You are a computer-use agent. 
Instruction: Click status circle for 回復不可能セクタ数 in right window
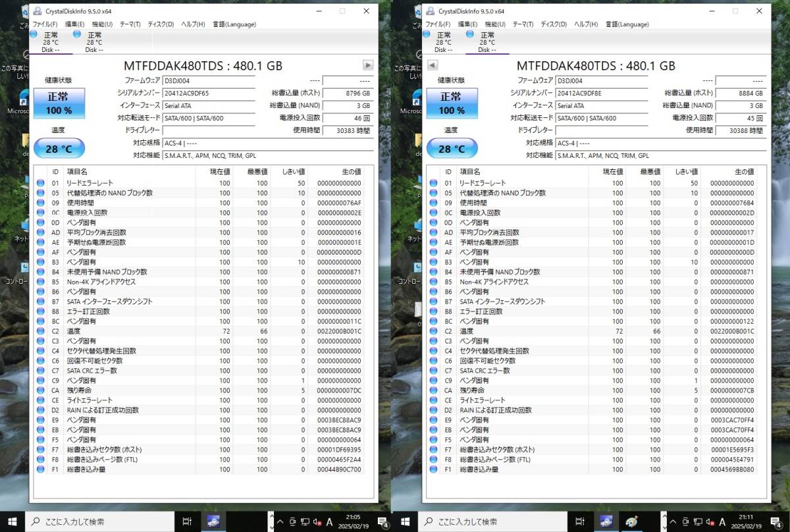click(433, 361)
